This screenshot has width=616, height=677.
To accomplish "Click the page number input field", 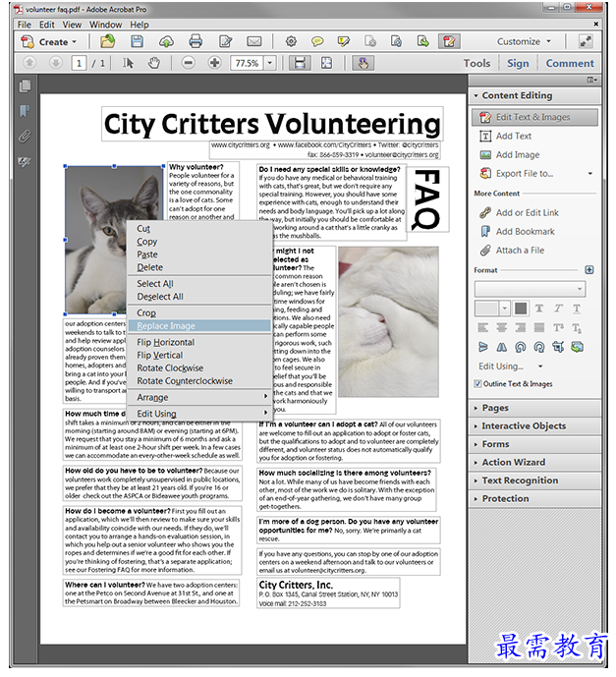I will click(x=79, y=64).
